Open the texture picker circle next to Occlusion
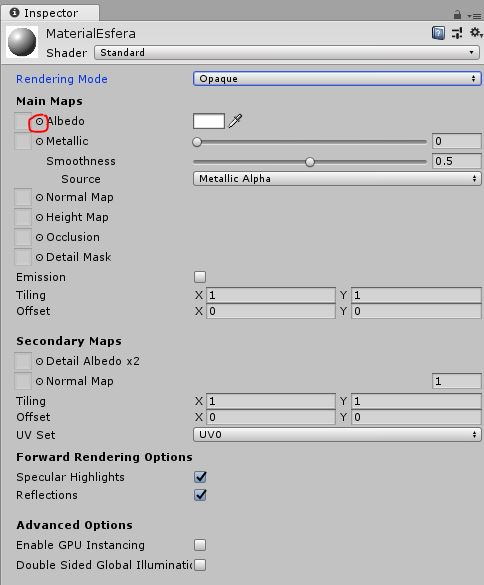The width and height of the screenshot is (484, 585). tap(40, 237)
